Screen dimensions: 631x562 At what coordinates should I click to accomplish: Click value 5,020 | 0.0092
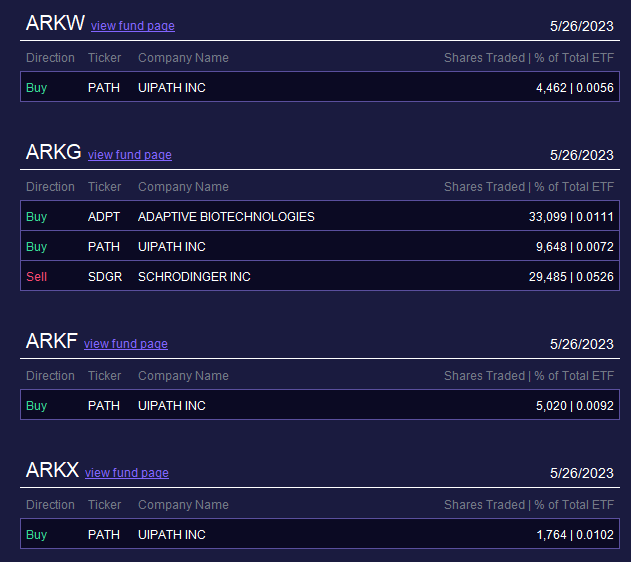[575, 406]
